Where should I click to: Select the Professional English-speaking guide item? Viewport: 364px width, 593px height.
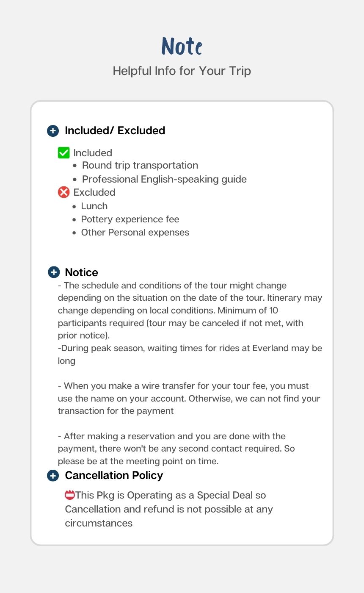[x=164, y=179]
